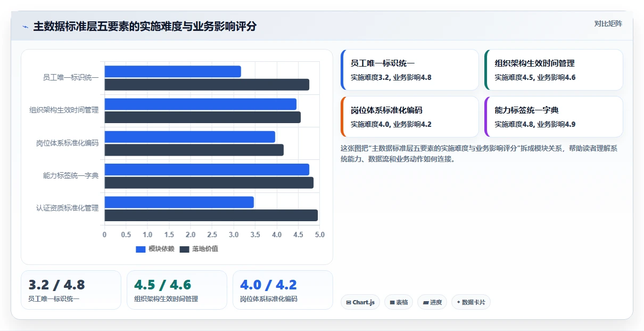
Task: Click the 组织架构生效时间管理 caption under 4.5 / 4.6
Action: click(166, 299)
